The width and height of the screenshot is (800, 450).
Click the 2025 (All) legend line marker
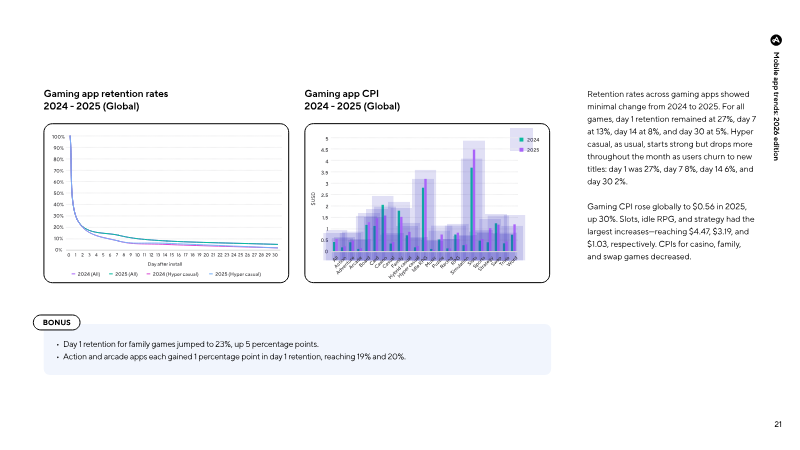pos(113,273)
